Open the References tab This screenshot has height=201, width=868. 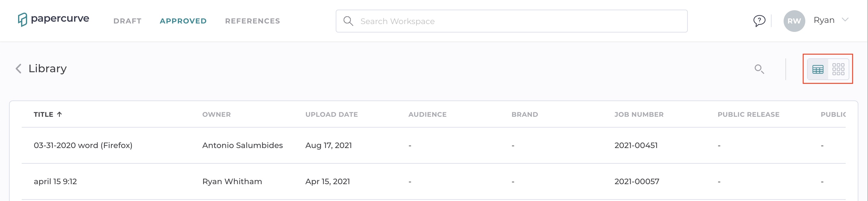coord(252,21)
